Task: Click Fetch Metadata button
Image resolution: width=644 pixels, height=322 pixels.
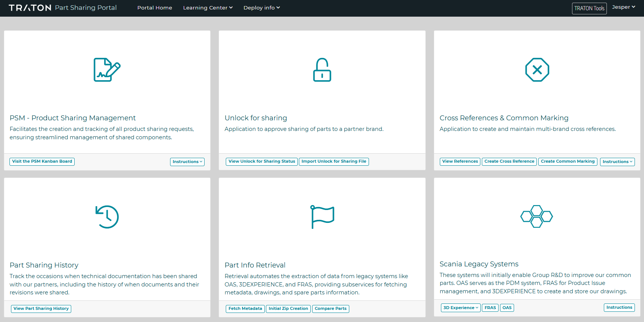Action: click(x=245, y=309)
